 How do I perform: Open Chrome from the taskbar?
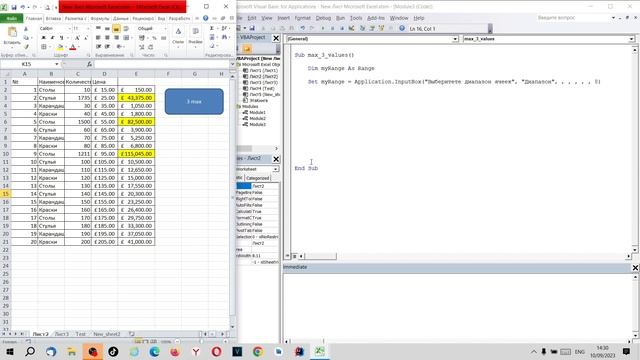(x=258, y=351)
